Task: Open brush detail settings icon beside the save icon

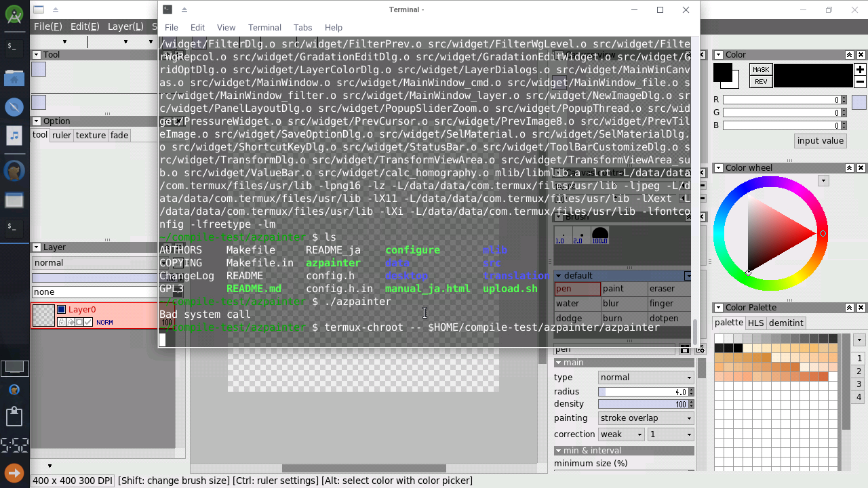Action: (700, 350)
